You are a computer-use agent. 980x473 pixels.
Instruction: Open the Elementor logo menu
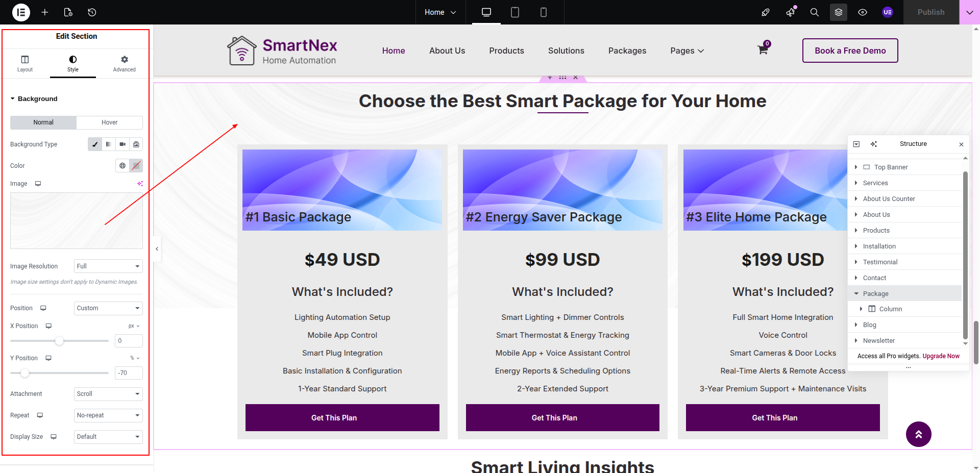click(21, 12)
